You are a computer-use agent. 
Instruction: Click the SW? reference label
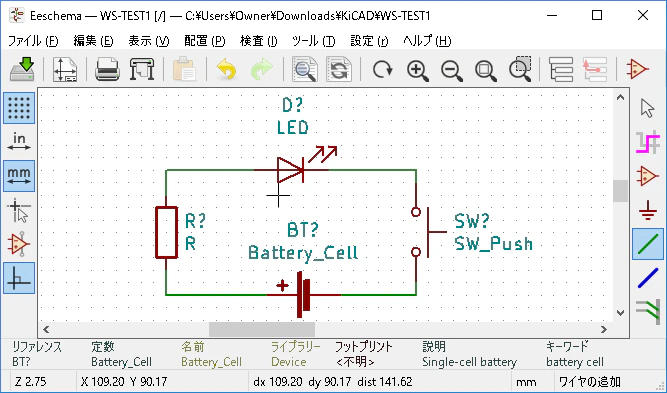click(472, 221)
